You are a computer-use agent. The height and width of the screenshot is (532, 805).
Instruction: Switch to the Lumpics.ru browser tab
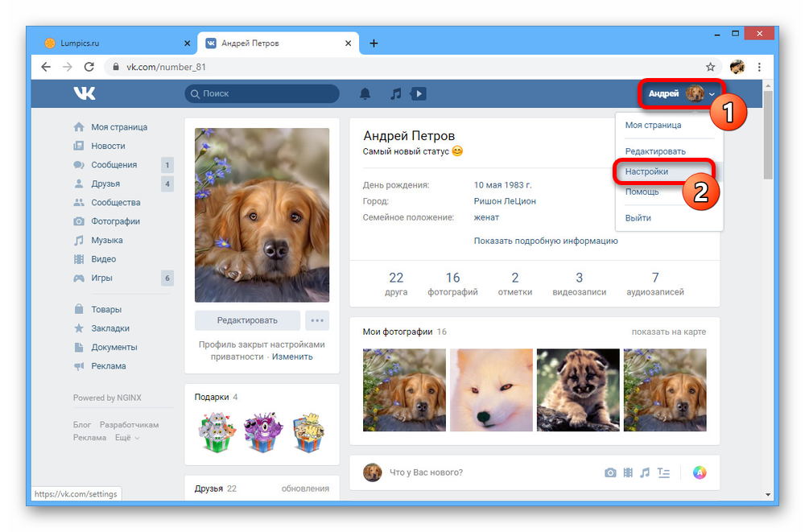[x=113, y=43]
